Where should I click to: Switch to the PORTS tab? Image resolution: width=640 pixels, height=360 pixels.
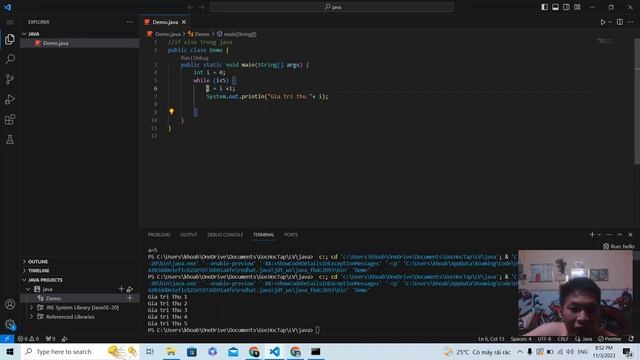pos(291,235)
